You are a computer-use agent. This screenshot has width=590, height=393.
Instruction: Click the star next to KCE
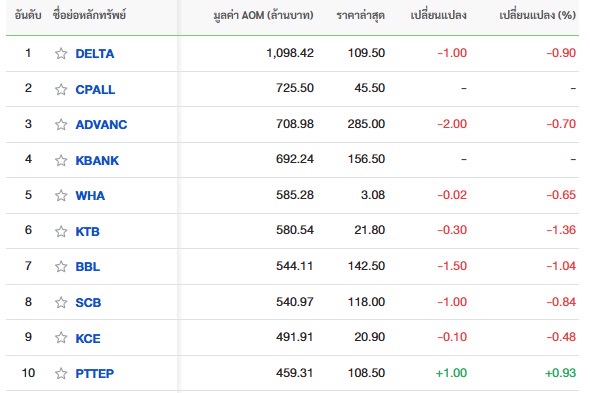coord(61,338)
